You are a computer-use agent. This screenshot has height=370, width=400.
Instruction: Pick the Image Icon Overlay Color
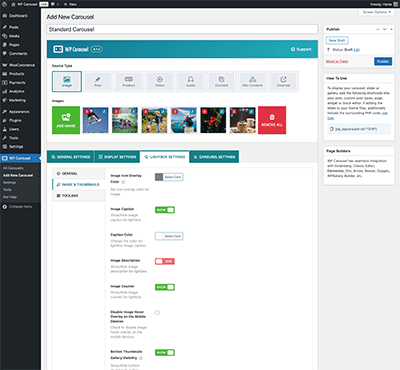pyautogui.click(x=169, y=177)
